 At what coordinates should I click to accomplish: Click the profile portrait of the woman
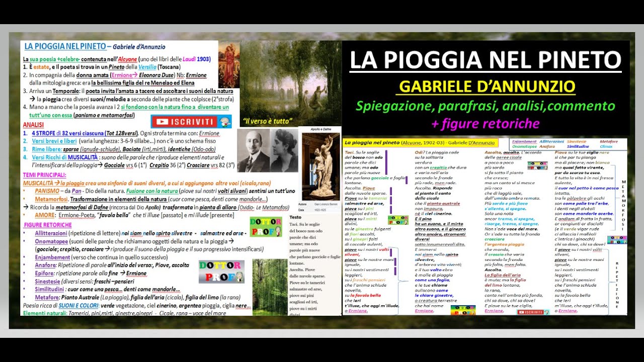[x=284, y=151]
